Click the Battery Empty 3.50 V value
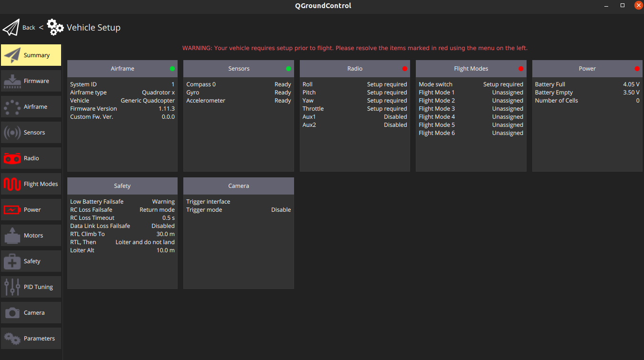Screen dimensions: 644x360 click(631, 93)
